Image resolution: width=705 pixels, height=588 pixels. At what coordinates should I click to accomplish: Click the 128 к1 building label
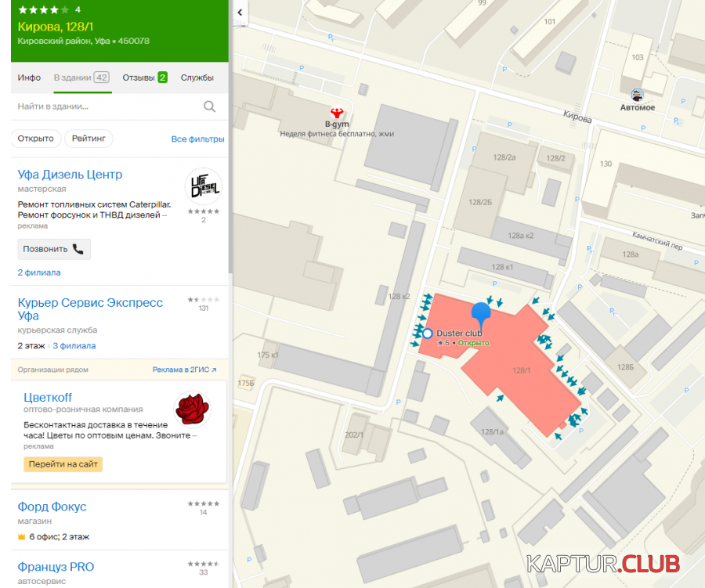[502, 267]
